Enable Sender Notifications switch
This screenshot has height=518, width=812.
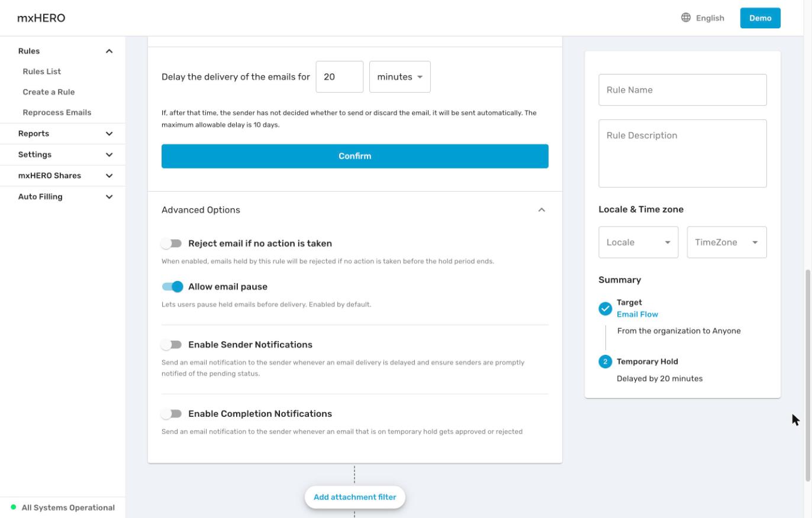pos(172,345)
